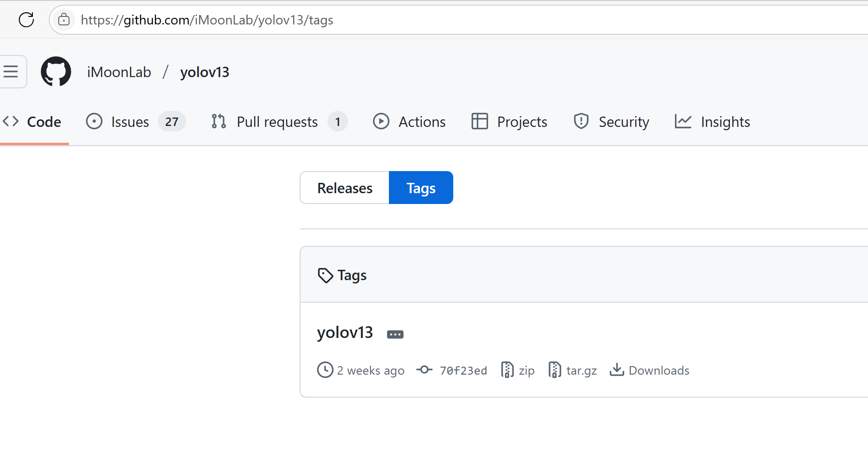This screenshot has height=455, width=868.
Task: Click the Insights graph icon
Action: pos(683,121)
